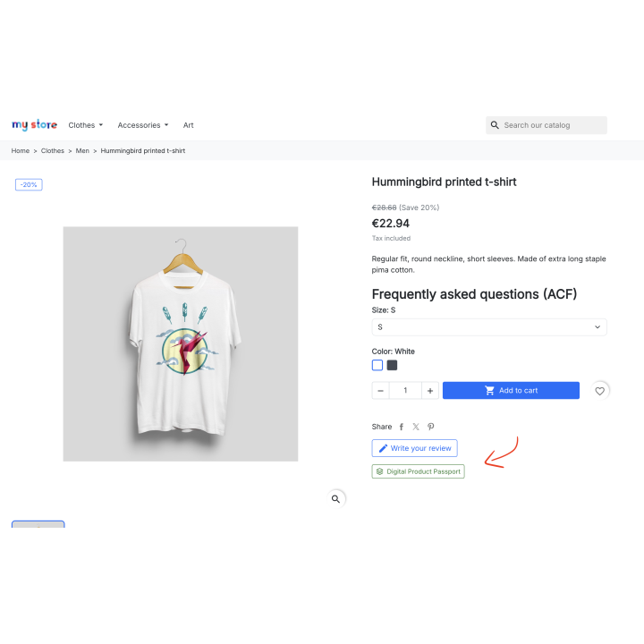Open the Digital Product Passport

(x=418, y=471)
